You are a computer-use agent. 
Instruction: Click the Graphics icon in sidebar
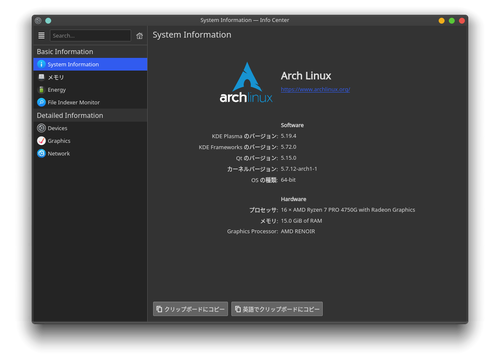[41, 141]
